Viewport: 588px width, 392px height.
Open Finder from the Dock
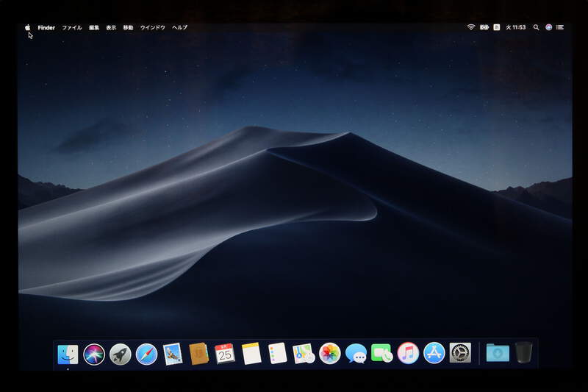[68, 354]
